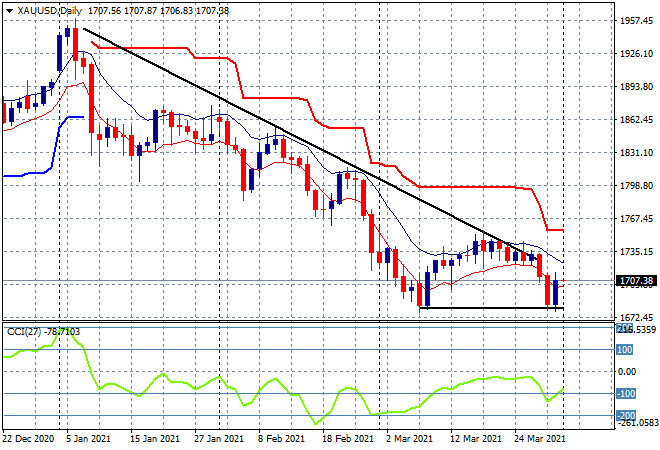
Task: Click the 1862.45 price axis label
Action: pos(636,120)
